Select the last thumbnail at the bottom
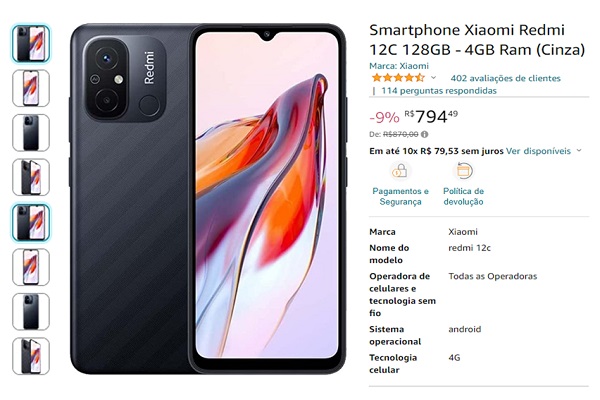Image resolution: width=600 pixels, height=400 pixels. pyautogui.click(x=31, y=356)
